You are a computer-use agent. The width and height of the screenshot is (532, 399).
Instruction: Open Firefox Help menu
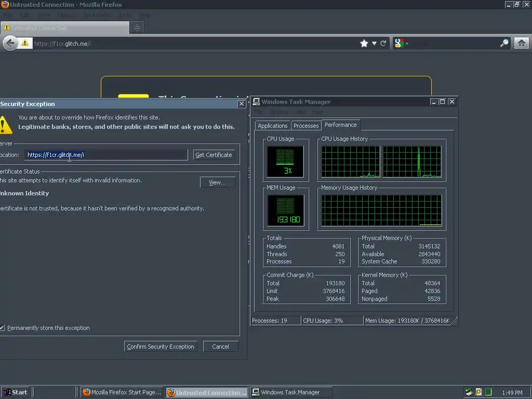point(144,15)
